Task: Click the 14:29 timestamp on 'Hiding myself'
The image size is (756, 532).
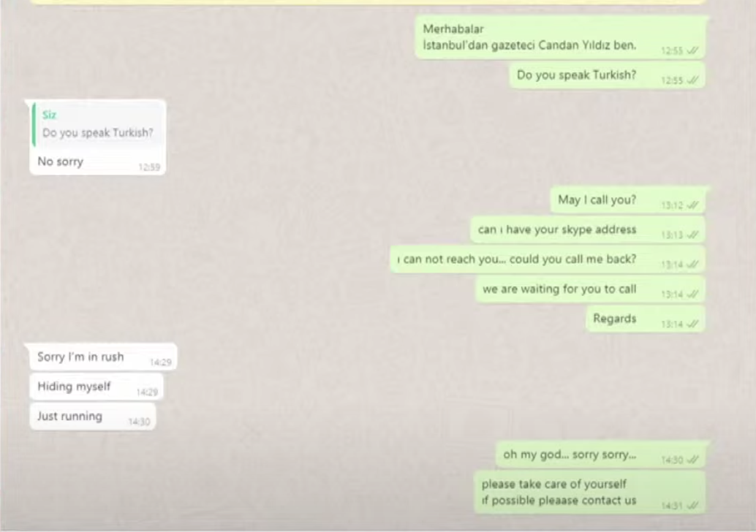Action: click(x=147, y=392)
